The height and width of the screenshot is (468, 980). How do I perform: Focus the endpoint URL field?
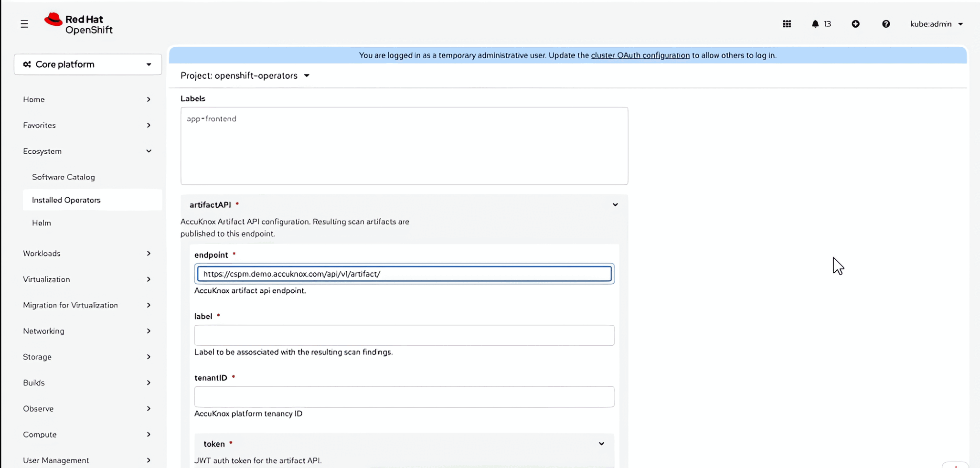coord(404,274)
